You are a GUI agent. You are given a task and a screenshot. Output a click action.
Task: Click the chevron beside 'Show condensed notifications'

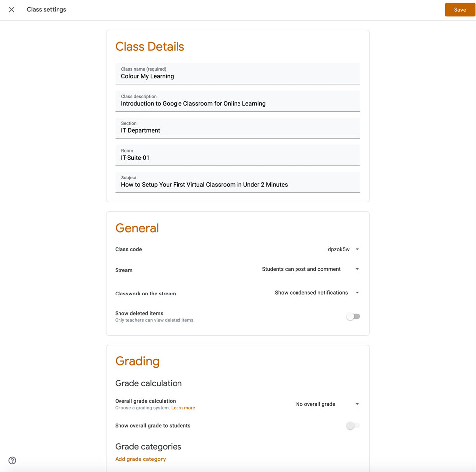(x=357, y=292)
